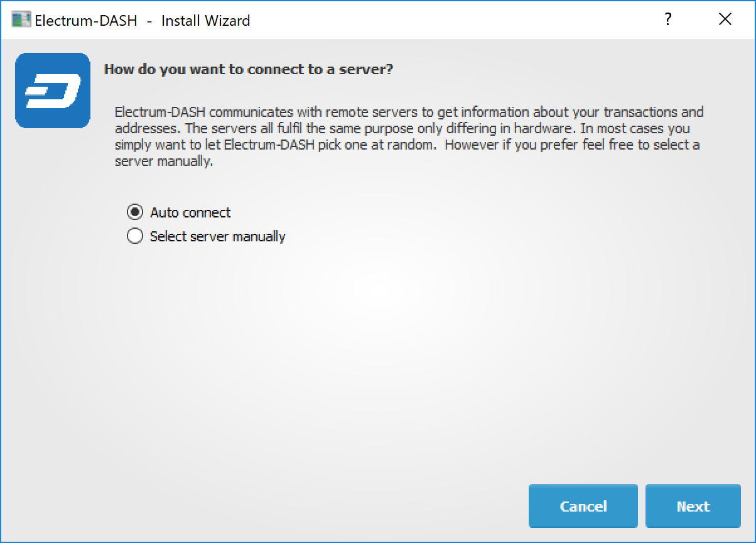This screenshot has width=756, height=543.
Task: Click the words server manually ending the description
Action: pos(165,161)
